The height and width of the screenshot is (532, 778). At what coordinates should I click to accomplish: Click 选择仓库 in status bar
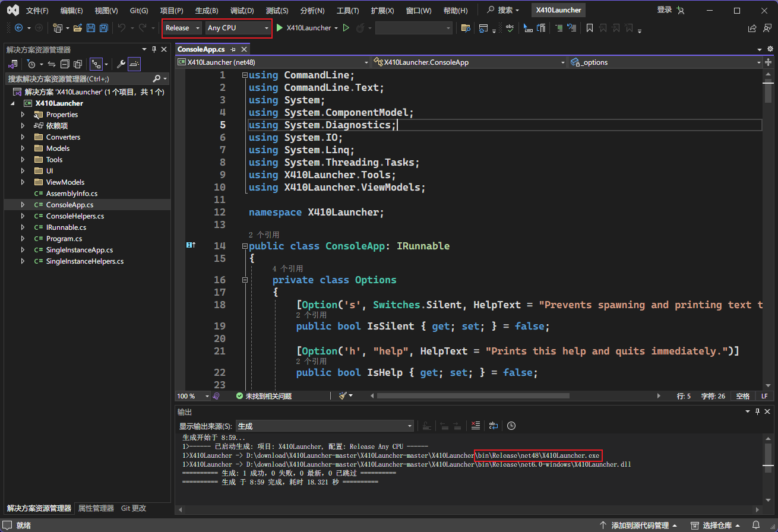716,525
